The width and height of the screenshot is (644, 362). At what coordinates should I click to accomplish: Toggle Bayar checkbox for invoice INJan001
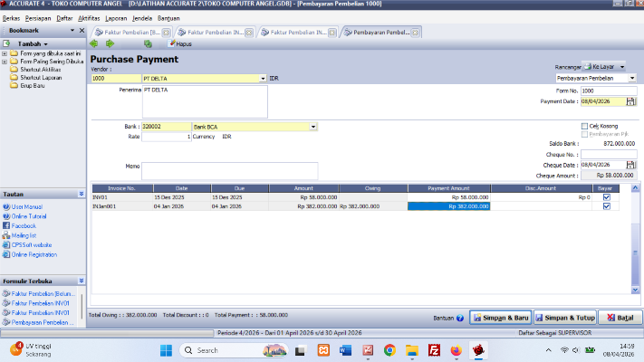[x=607, y=206]
